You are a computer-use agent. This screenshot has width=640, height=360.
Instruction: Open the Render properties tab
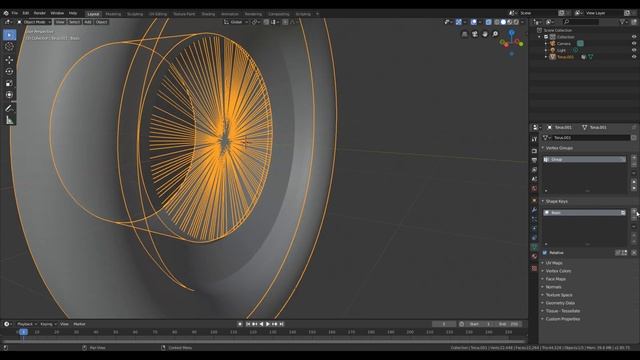pyautogui.click(x=534, y=151)
